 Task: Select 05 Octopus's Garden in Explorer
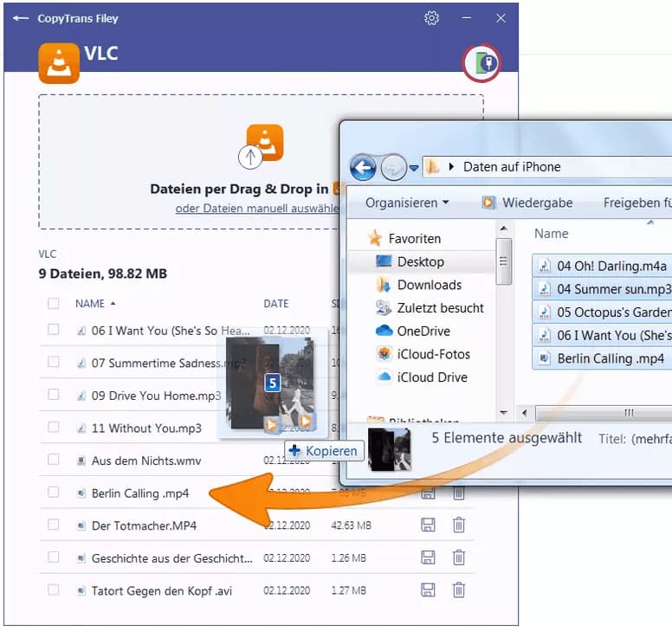602,312
